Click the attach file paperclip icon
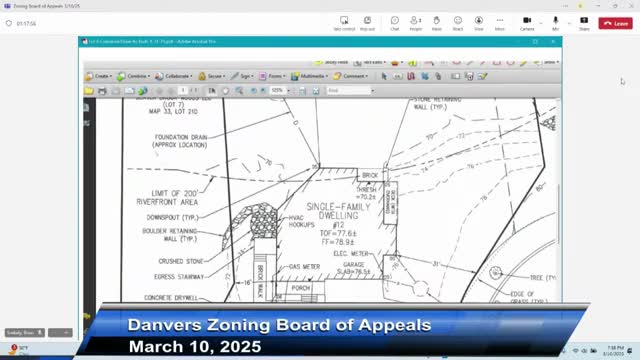This screenshot has width=640, height=360. coord(438,76)
